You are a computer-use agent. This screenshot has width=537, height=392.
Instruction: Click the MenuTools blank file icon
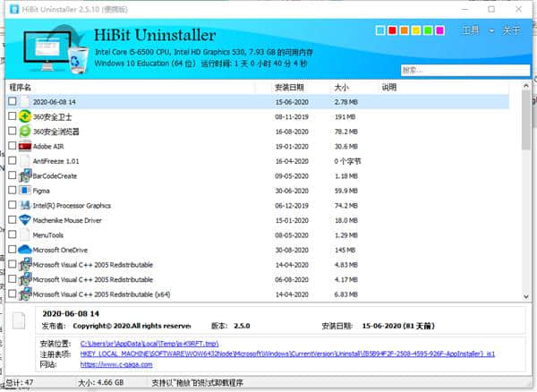(x=25, y=234)
